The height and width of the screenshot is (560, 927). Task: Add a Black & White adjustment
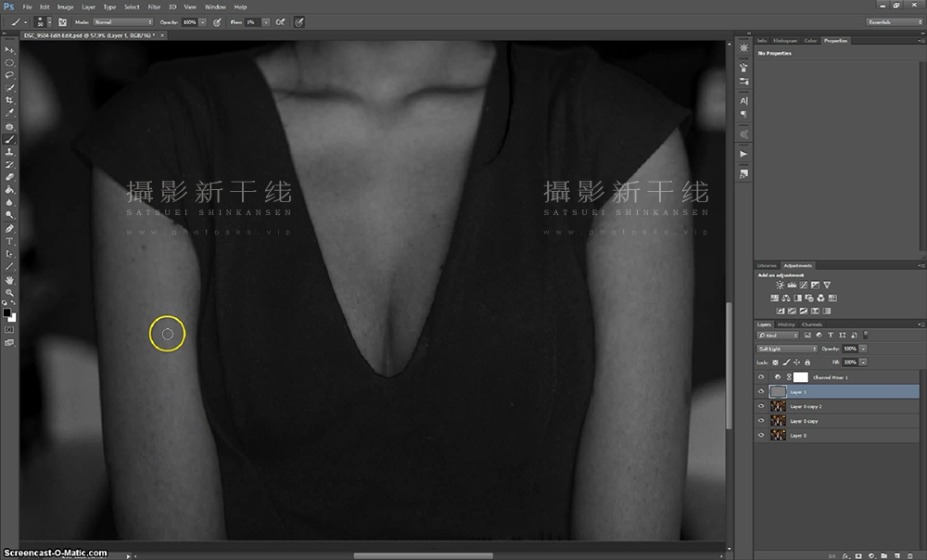coord(797,298)
